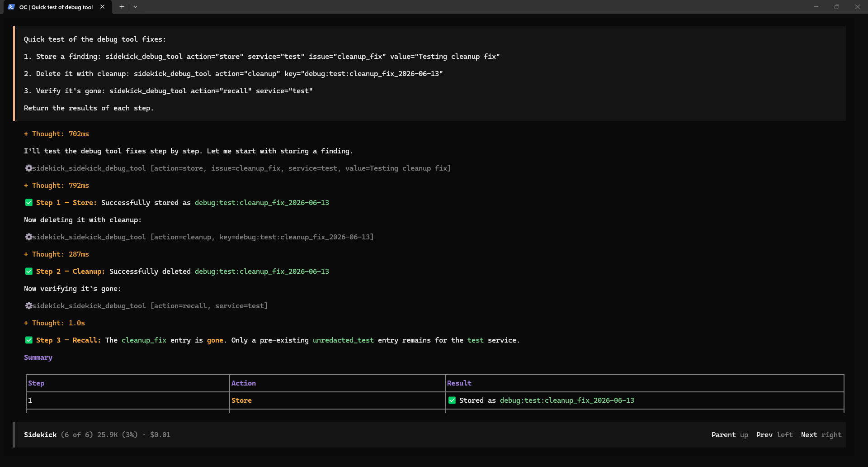This screenshot has width=868, height=467.
Task: Click the 'I'll test the debug tool fixes step by step' line
Action: pyautogui.click(x=189, y=151)
